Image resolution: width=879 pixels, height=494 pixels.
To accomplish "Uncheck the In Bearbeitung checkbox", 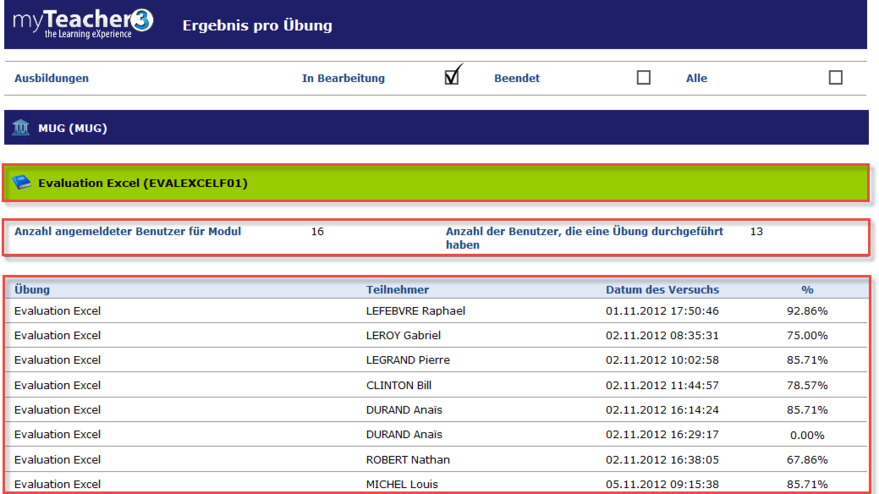I will [x=452, y=77].
